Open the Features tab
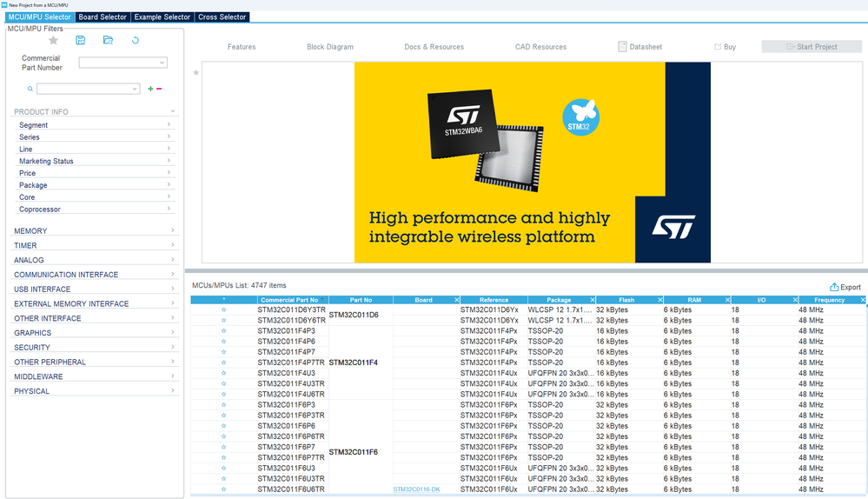This screenshot has height=499, width=868. pyautogui.click(x=242, y=47)
